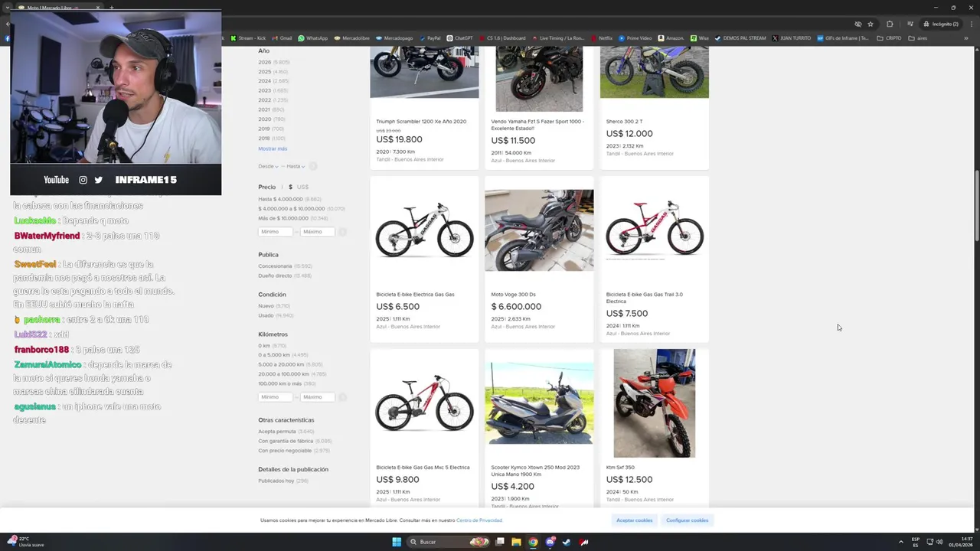Open the ChatGPT bookmark
The width and height of the screenshot is (980, 551).
pyautogui.click(x=459, y=38)
